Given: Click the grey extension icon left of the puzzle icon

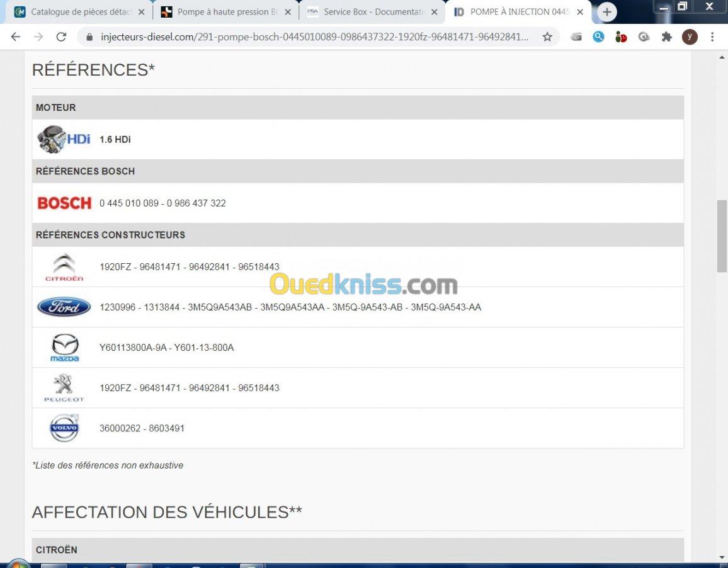Looking at the screenshot, I should pos(644,37).
